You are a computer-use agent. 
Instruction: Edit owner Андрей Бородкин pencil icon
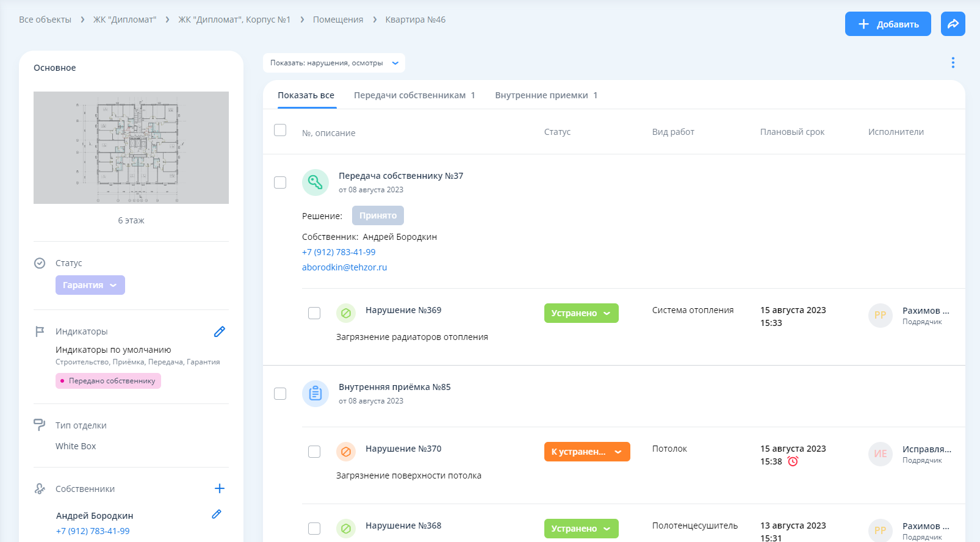tap(217, 514)
